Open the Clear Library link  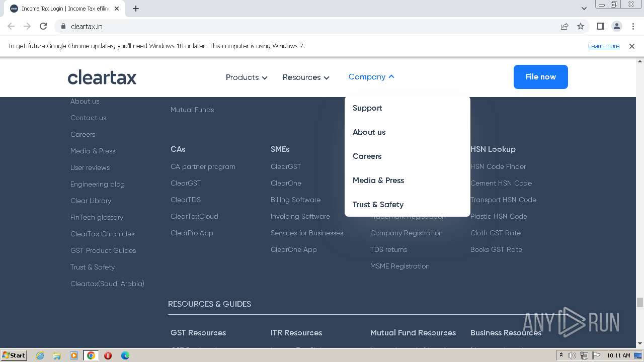click(91, 201)
